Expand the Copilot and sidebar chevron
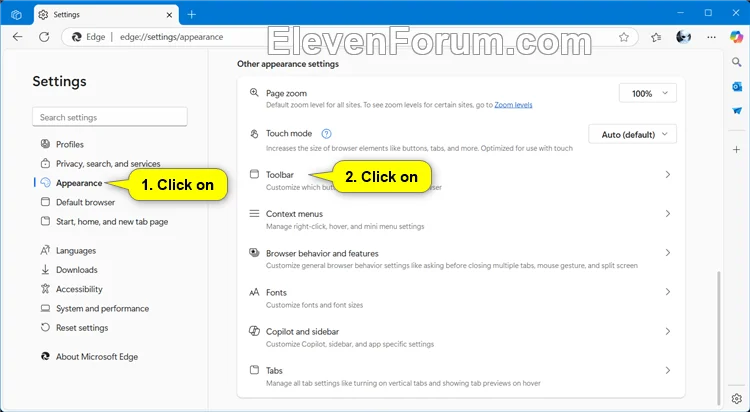Screen dimensions: 750x412 [x=668, y=331]
